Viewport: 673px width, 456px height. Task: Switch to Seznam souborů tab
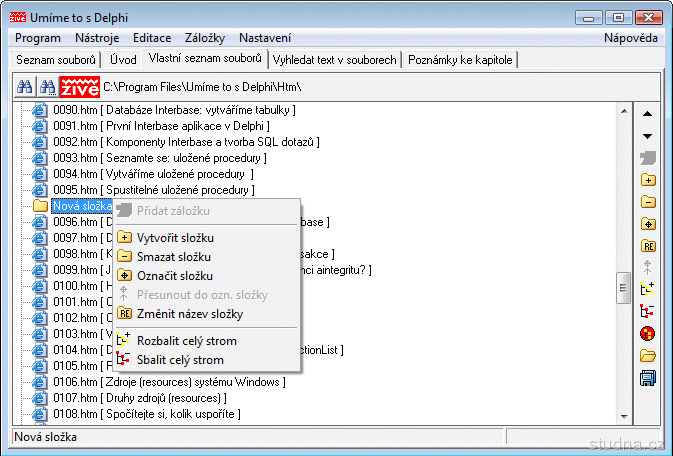click(56, 60)
